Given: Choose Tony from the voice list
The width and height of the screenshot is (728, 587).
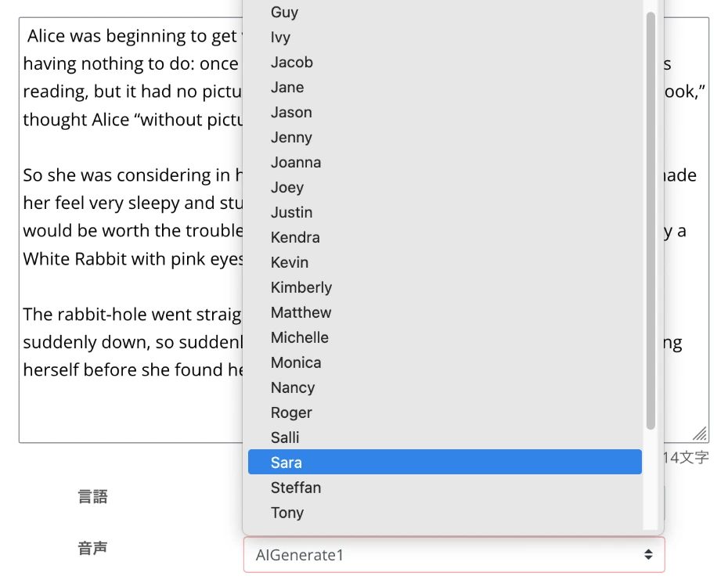Looking at the screenshot, I should (445, 513).
